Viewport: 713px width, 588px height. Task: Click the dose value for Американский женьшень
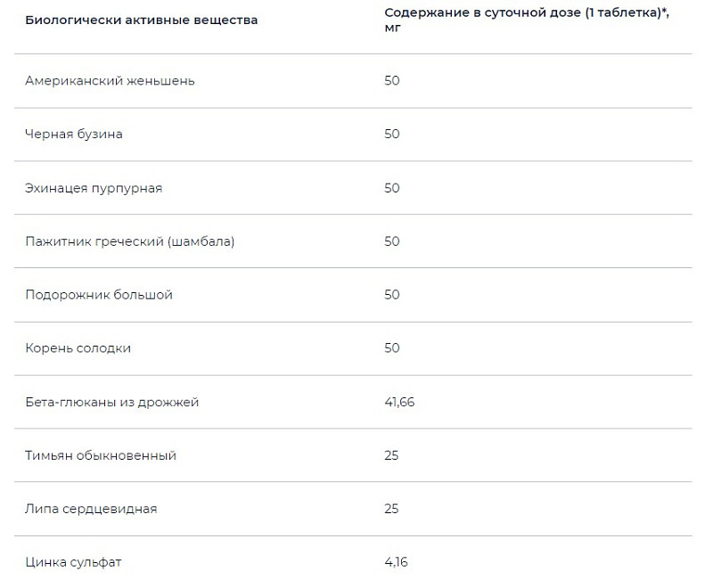(392, 81)
